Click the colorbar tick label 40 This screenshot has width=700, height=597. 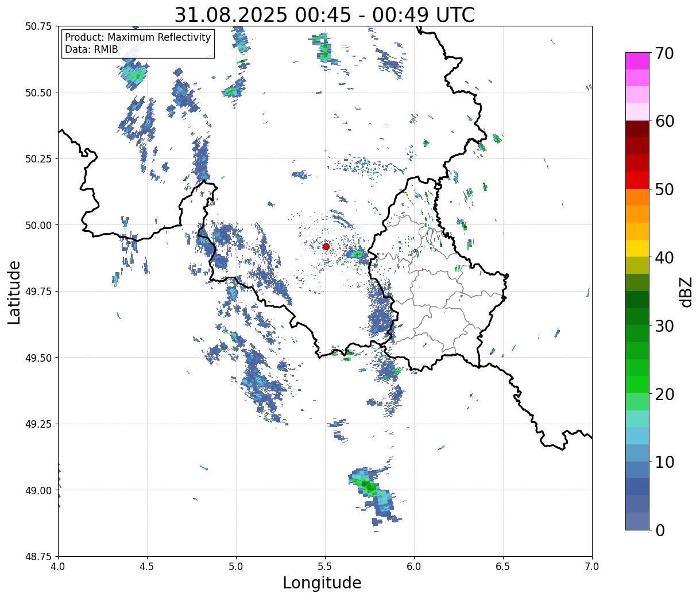tap(664, 257)
